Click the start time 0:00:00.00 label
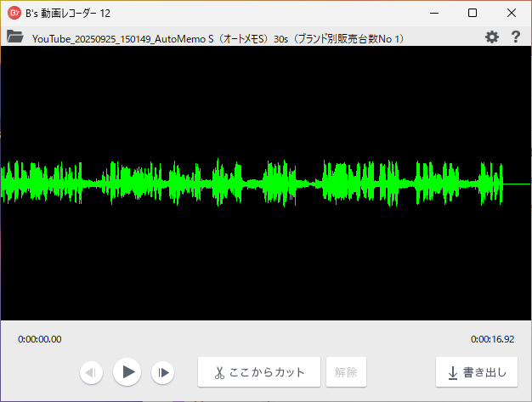532x402 pixels. click(40, 339)
